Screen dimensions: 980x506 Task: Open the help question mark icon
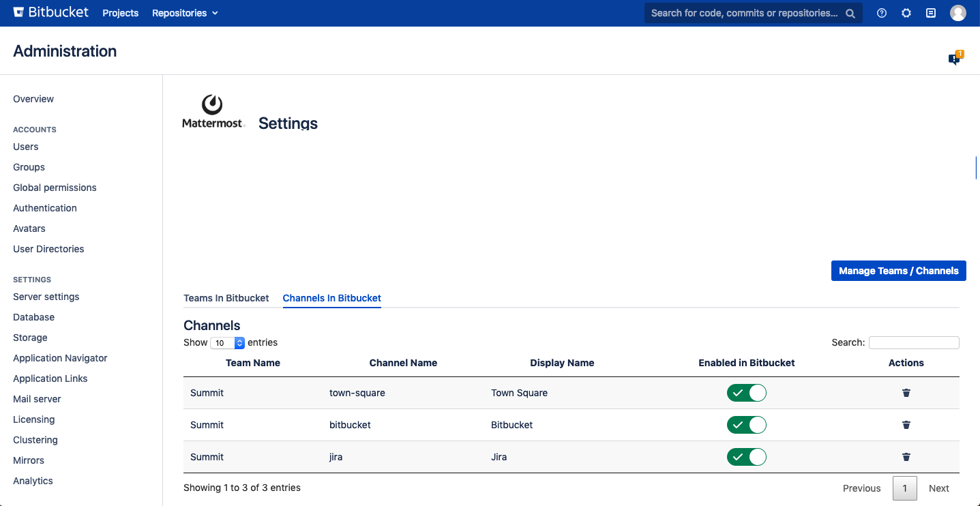(x=882, y=13)
